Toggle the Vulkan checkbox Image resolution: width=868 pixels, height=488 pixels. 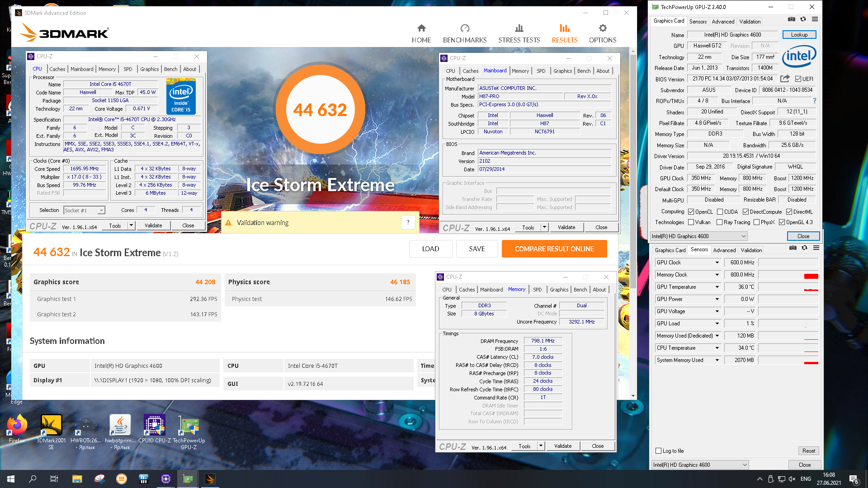[x=691, y=222]
